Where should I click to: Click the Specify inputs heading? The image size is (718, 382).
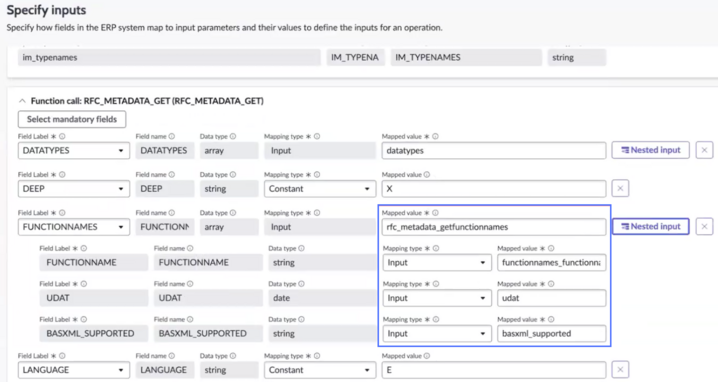46,10
